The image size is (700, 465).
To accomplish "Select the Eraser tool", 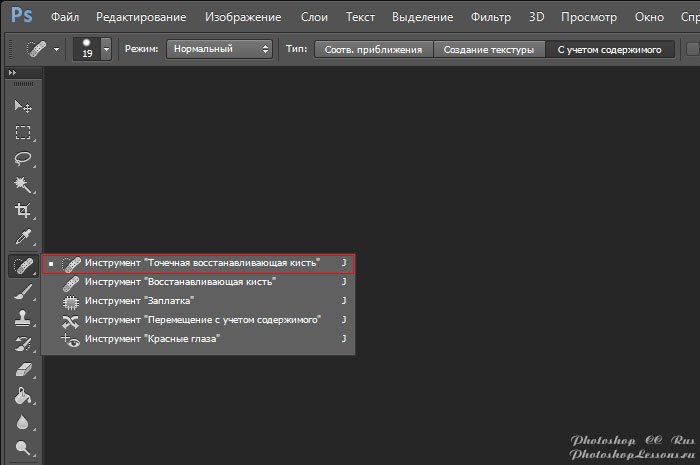I will pyautogui.click(x=22, y=370).
